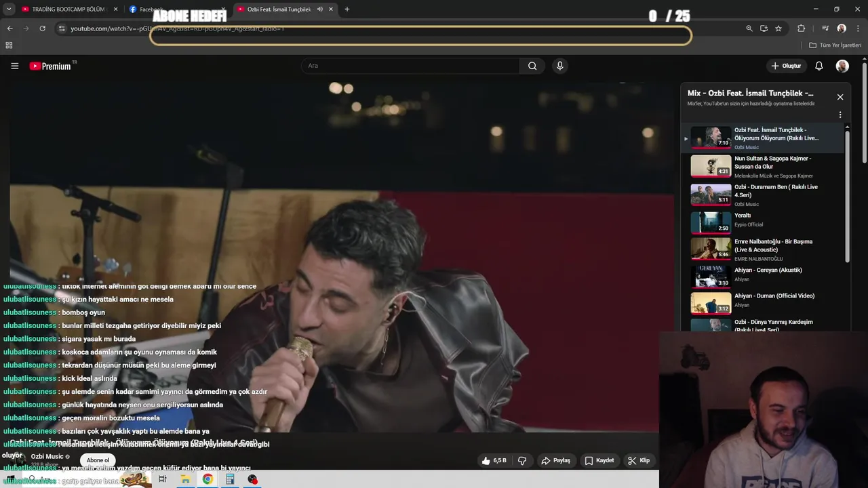Open the red recording app in taskbar
The image size is (868, 488).
click(x=252, y=479)
